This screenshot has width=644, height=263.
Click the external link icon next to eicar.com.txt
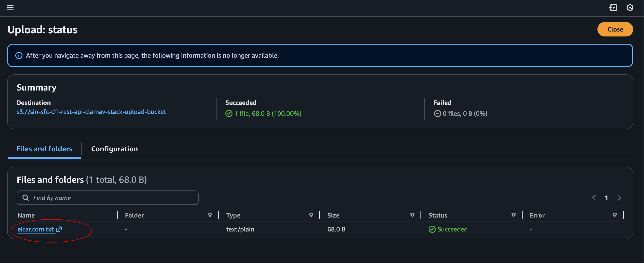(59, 229)
